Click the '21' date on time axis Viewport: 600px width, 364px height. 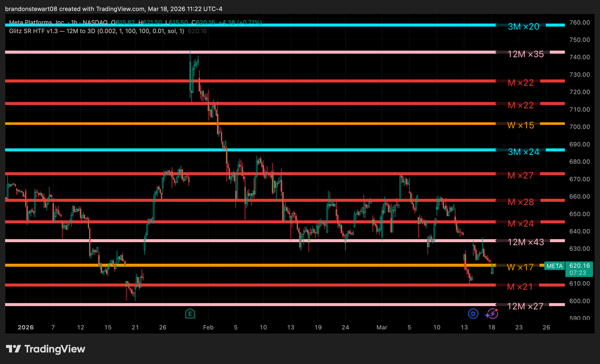point(135,328)
